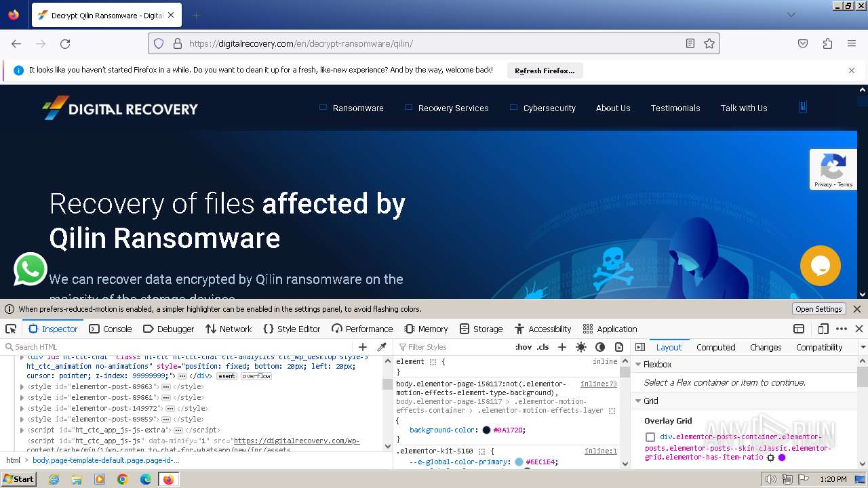The height and width of the screenshot is (488, 868).
Task: Click the back navigation arrow
Action: click(x=16, y=43)
